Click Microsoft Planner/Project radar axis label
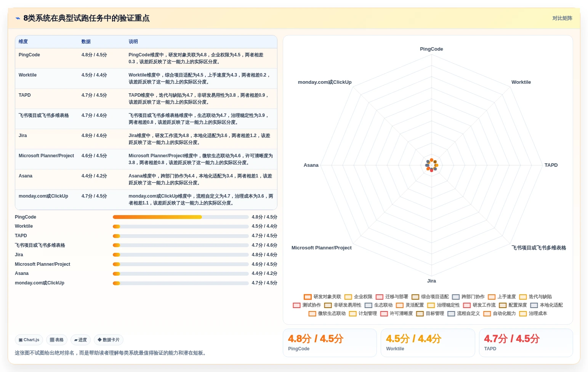Screen dimensions: 588x372 322,248
